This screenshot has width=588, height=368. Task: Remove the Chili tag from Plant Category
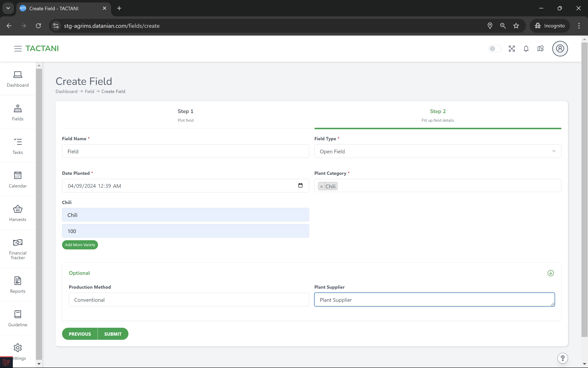click(x=321, y=186)
